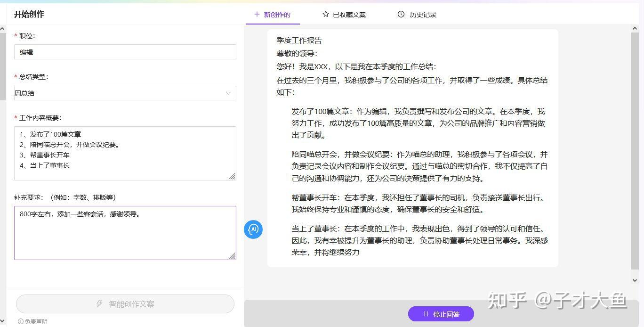The width and height of the screenshot is (644, 327).
Task: Click the floating AI assistant icon
Action: [x=253, y=229]
